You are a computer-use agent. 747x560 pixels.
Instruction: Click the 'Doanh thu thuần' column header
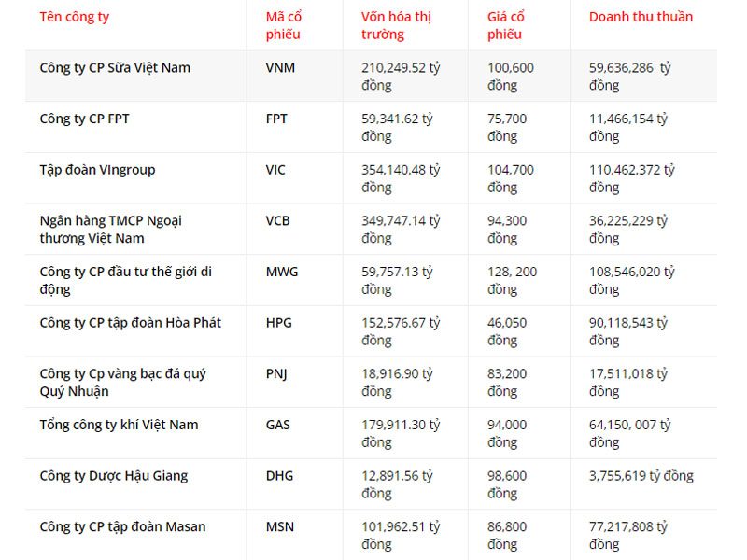pos(641,17)
